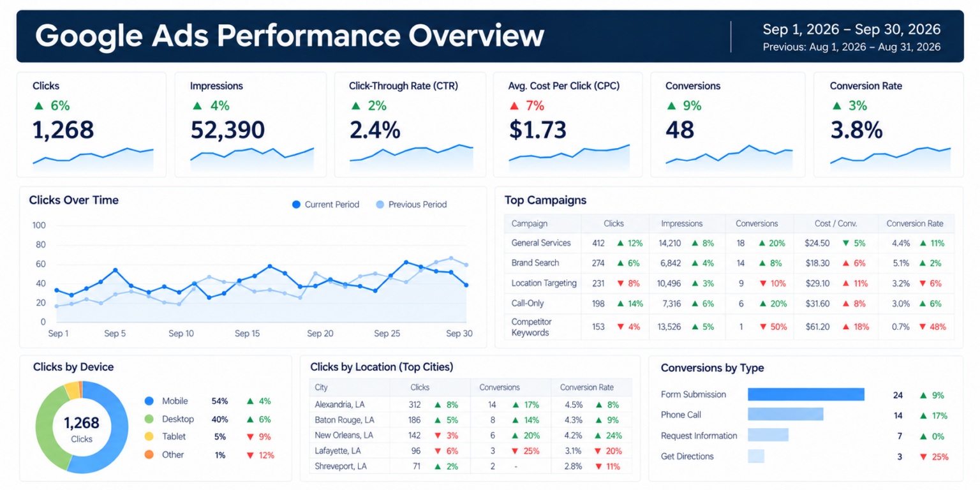Viewport: 980px width, 490px height.
Task: Click the date range Sep 1, 2026 – Sep 30, 2026
Action: (x=851, y=29)
